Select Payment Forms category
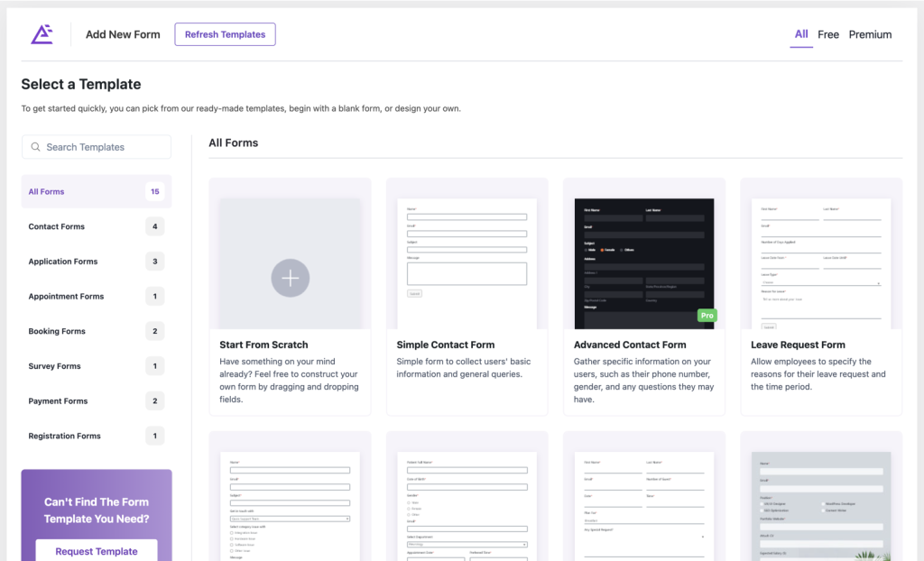Screen dimensions: 924x561 point(97,400)
